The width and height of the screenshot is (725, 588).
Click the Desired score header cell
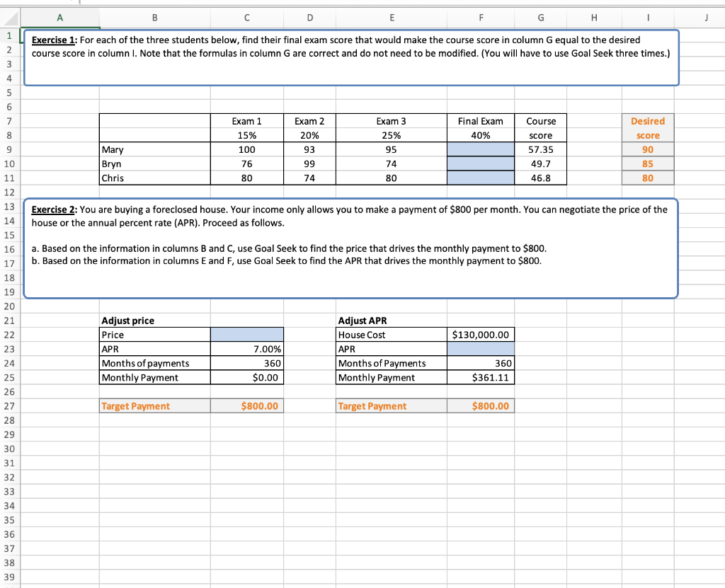tap(648, 128)
